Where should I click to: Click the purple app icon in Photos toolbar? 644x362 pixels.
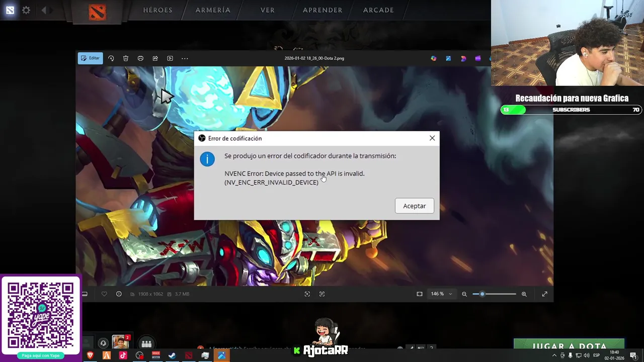(478, 58)
